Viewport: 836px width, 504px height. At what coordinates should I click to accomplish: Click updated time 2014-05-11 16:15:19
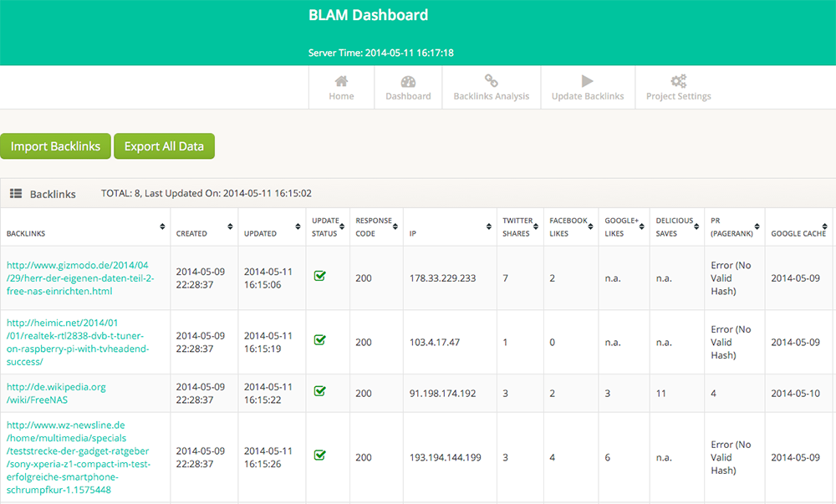pyautogui.click(x=268, y=342)
